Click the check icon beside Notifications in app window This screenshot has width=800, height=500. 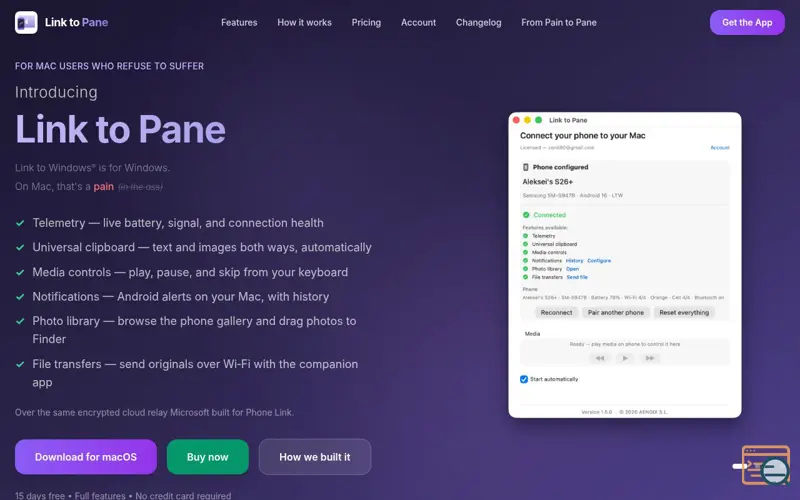click(x=525, y=260)
